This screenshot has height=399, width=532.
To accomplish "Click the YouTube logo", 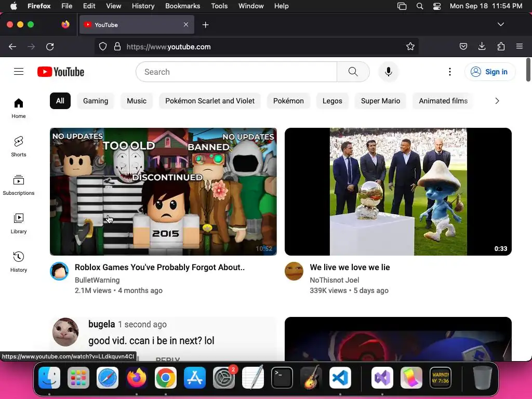I will click(x=61, y=72).
